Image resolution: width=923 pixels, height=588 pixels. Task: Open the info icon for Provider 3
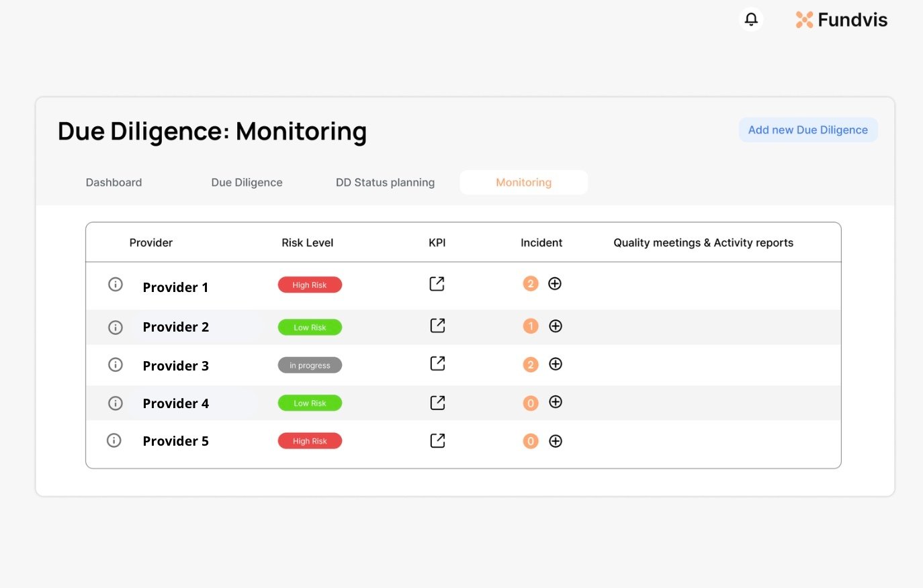pos(116,364)
